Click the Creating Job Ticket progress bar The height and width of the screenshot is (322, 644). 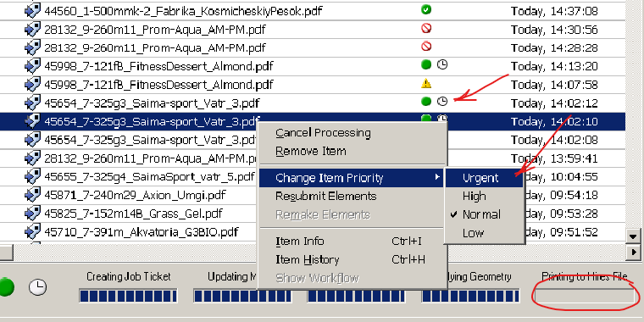[128, 296]
